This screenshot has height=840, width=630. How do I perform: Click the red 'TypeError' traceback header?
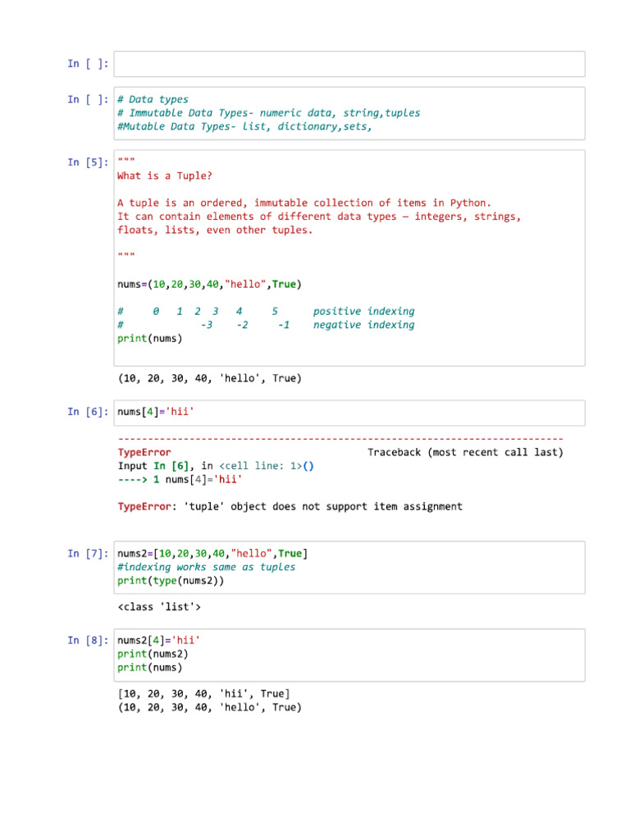[x=144, y=452]
